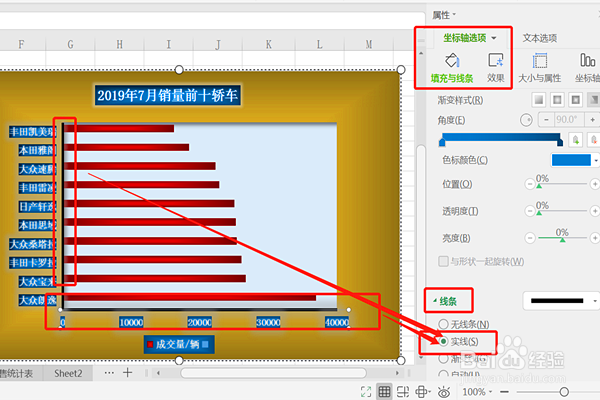
Task: Click the right arrow of horizontal scrollbar
Action: (397, 372)
